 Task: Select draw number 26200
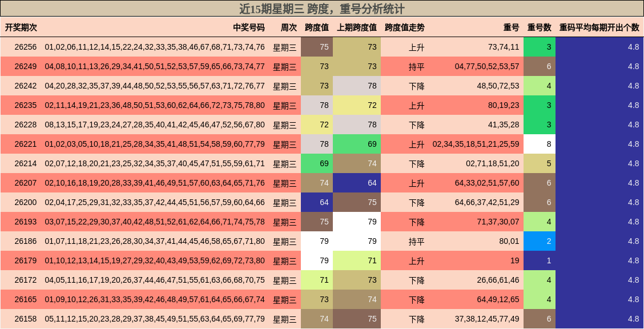tap(26, 203)
